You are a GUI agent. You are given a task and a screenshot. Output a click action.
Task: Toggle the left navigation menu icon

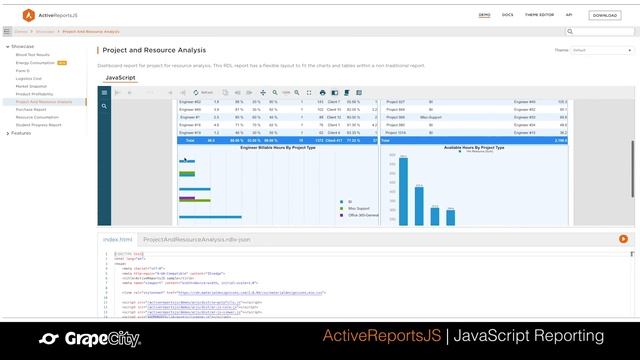pos(7,31)
